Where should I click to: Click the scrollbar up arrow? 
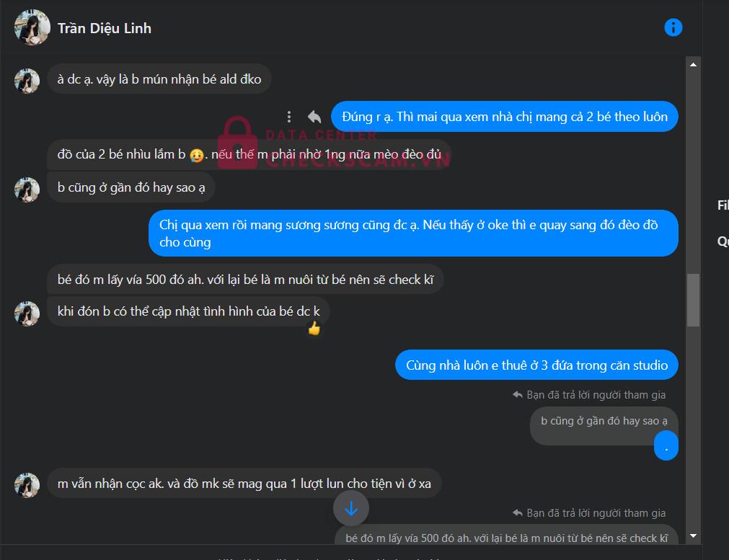(x=693, y=65)
